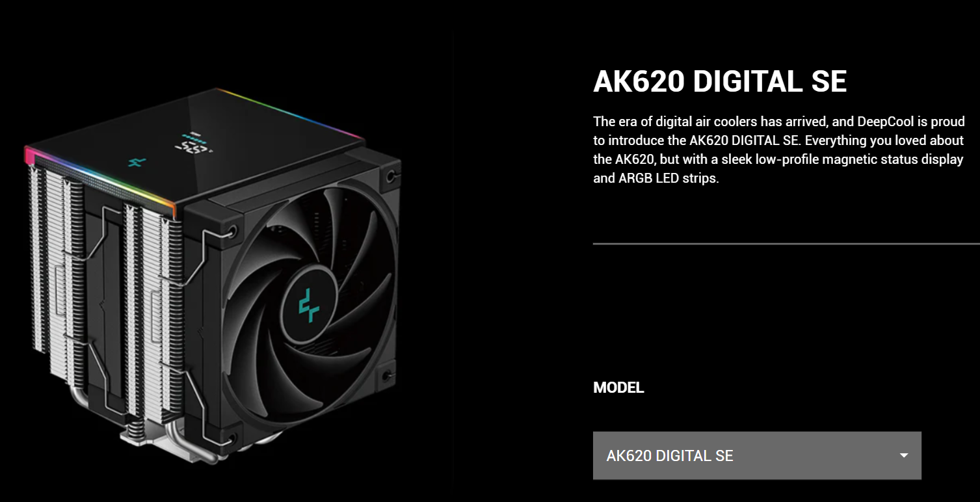
Task: Click the ARGB strip along the top right edge
Action: (289, 113)
